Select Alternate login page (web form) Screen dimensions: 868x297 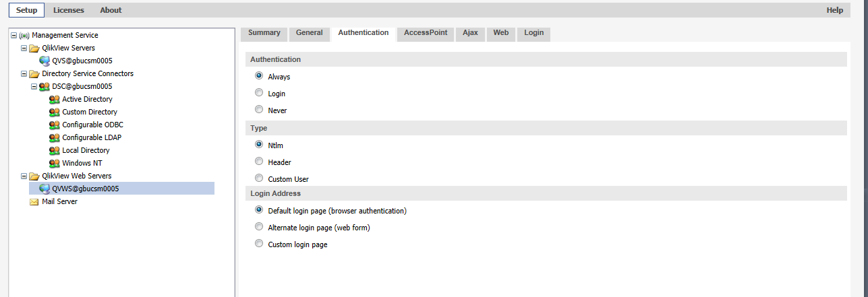click(259, 227)
